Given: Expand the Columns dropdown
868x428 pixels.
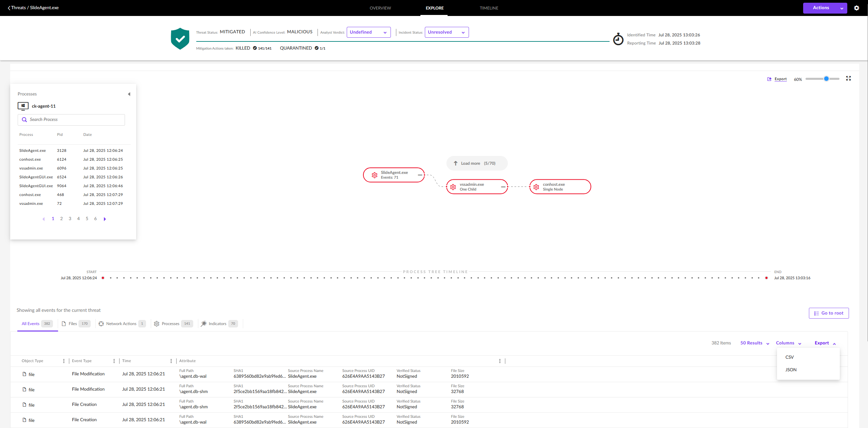Looking at the screenshot, I should (788, 343).
